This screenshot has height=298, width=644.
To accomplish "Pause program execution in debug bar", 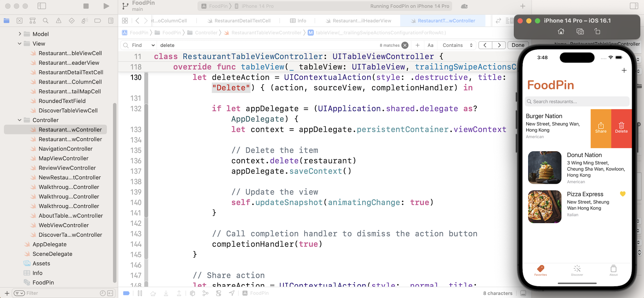I will click(x=140, y=293).
